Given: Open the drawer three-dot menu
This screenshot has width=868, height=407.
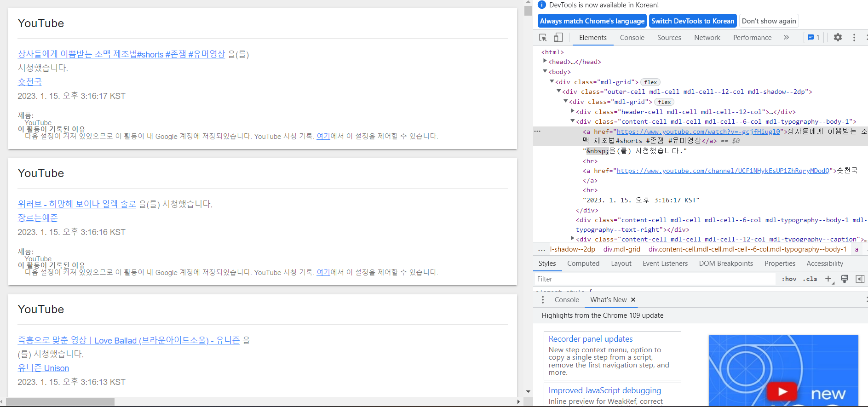Looking at the screenshot, I should pos(543,300).
